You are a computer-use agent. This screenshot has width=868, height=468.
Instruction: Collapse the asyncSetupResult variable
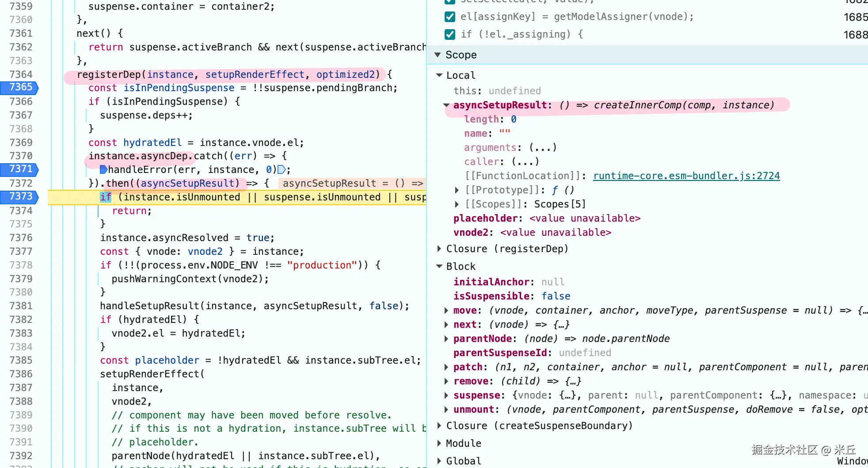tap(446, 105)
